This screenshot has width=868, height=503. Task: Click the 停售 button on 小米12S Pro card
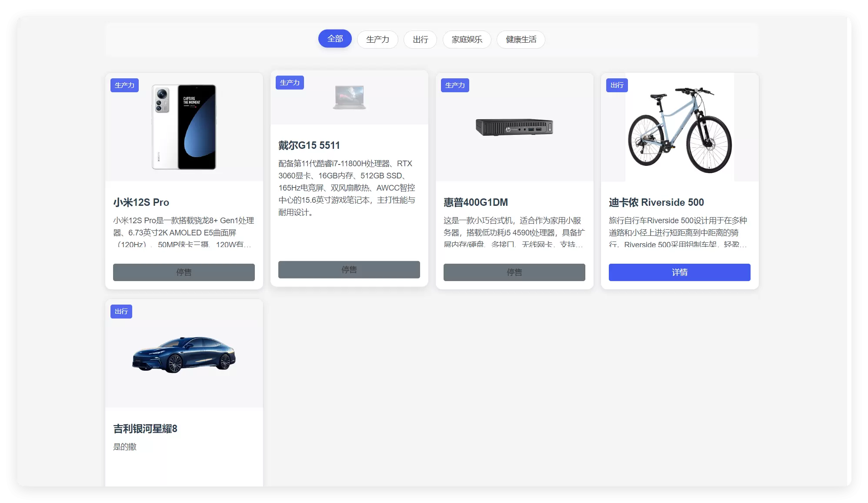[184, 272]
